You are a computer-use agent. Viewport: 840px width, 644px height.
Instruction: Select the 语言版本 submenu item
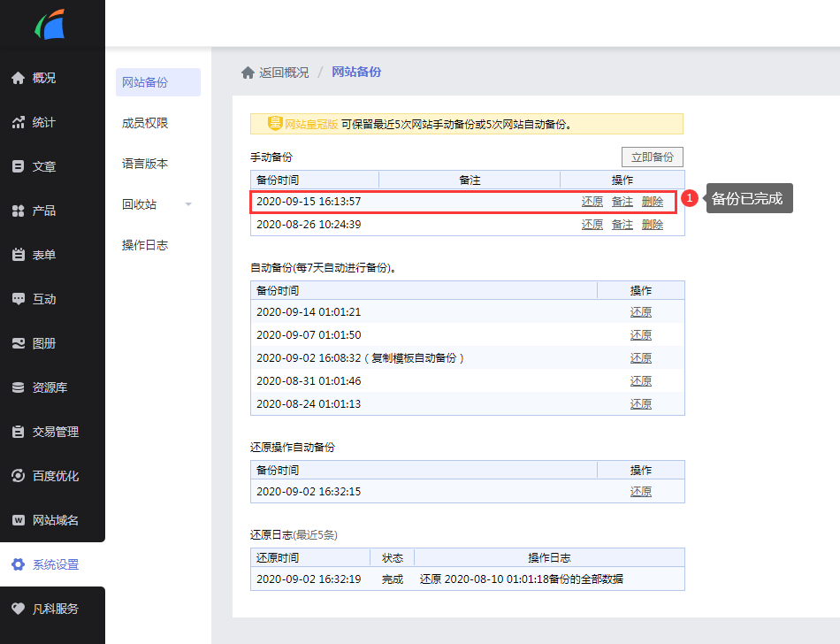click(x=145, y=164)
